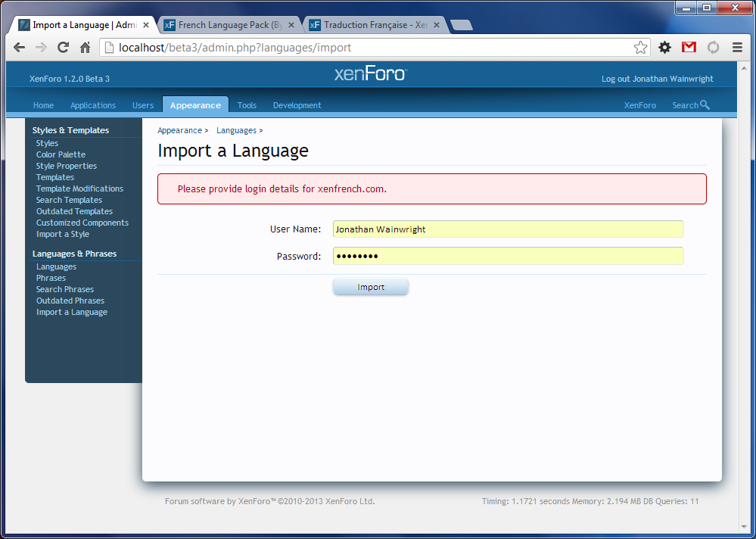756x539 pixels.
Task: Click the page scrollbar up arrow
Action: (742, 68)
